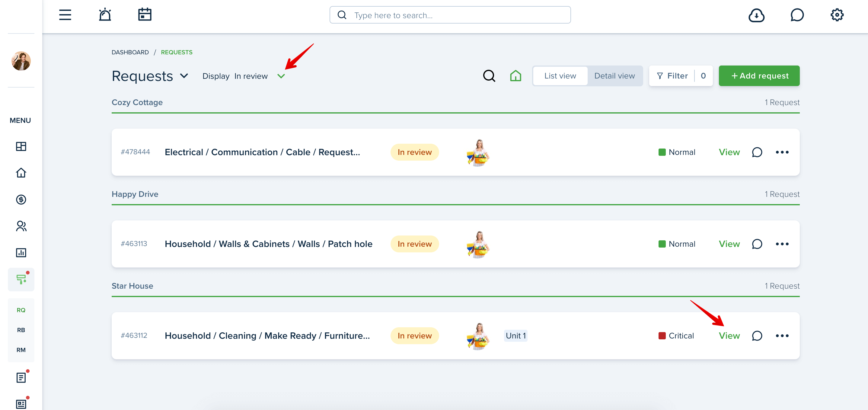
Task: Click the In review badge on request #478444
Action: point(414,152)
